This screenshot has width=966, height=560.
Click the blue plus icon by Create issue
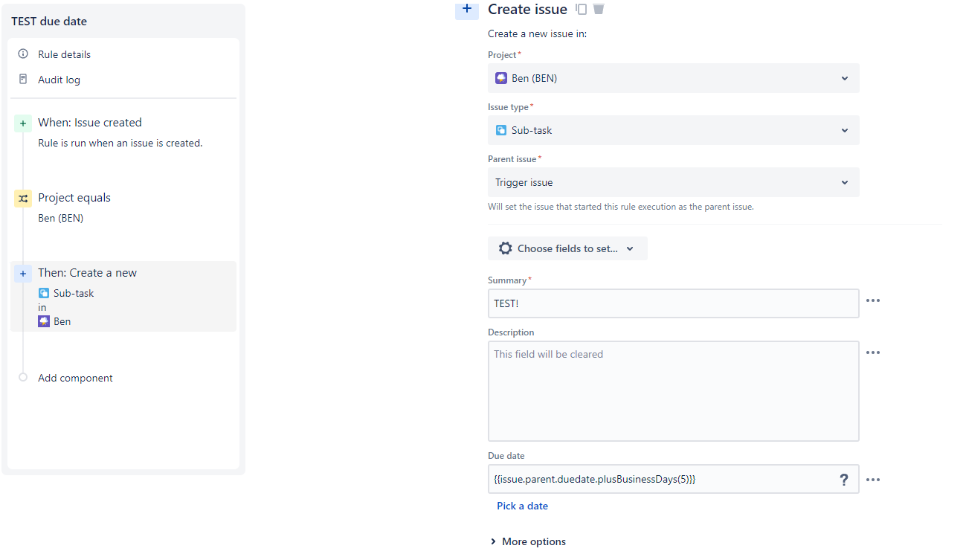coord(467,9)
